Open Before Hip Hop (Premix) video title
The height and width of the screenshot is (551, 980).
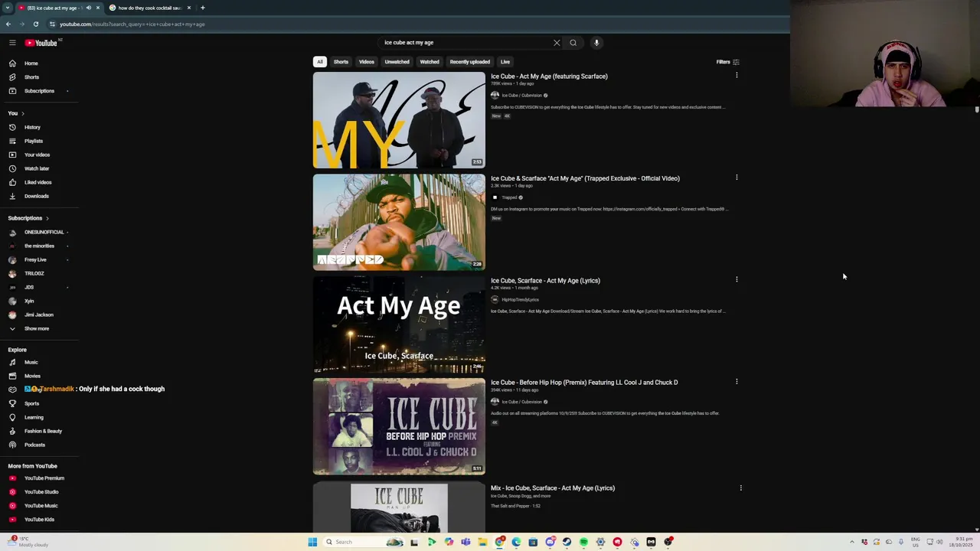click(x=584, y=383)
